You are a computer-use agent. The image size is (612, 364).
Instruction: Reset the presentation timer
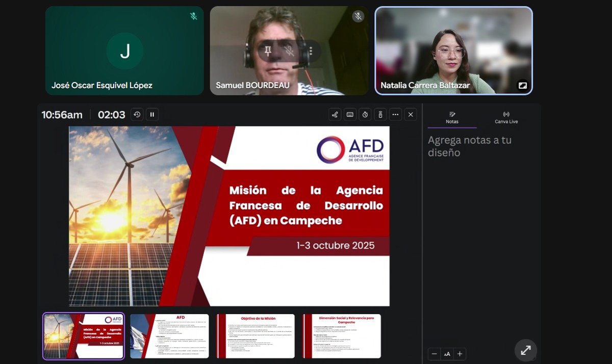point(137,115)
